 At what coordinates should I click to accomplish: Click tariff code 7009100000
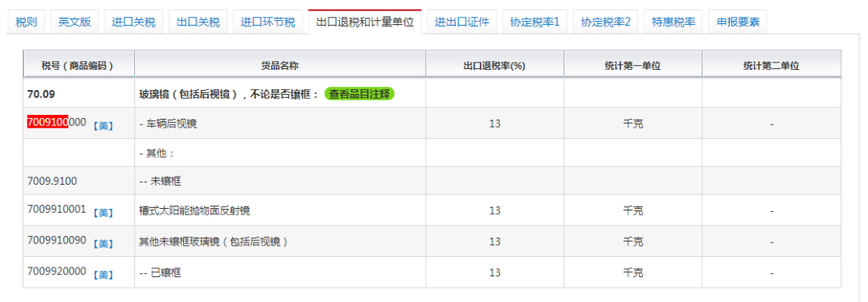click(x=56, y=123)
